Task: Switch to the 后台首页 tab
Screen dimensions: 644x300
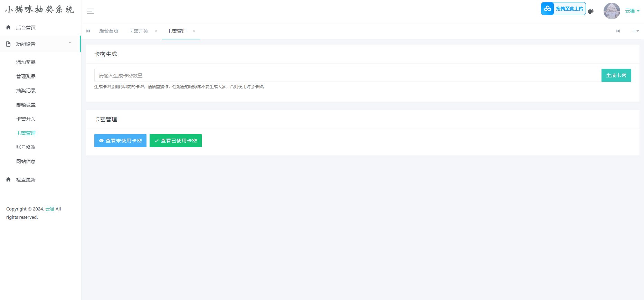Action: [x=109, y=31]
